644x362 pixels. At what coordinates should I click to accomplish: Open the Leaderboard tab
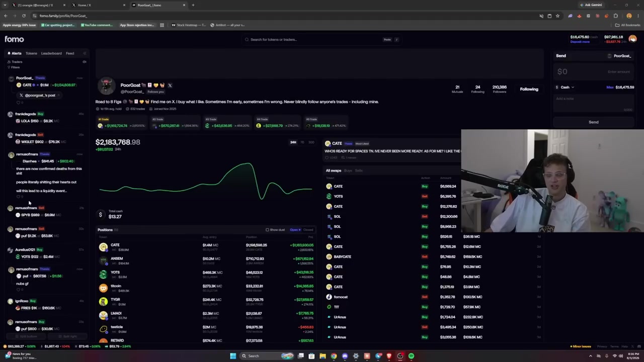coord(51,53)
